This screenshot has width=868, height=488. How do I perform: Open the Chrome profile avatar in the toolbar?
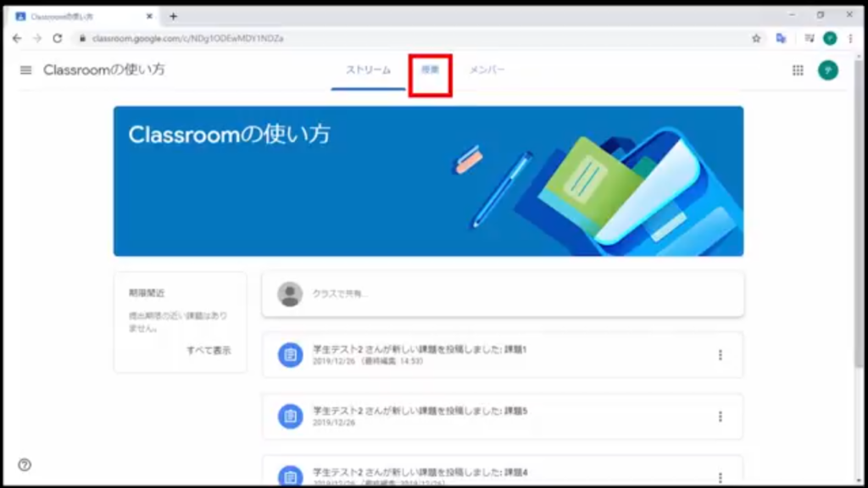830,38
